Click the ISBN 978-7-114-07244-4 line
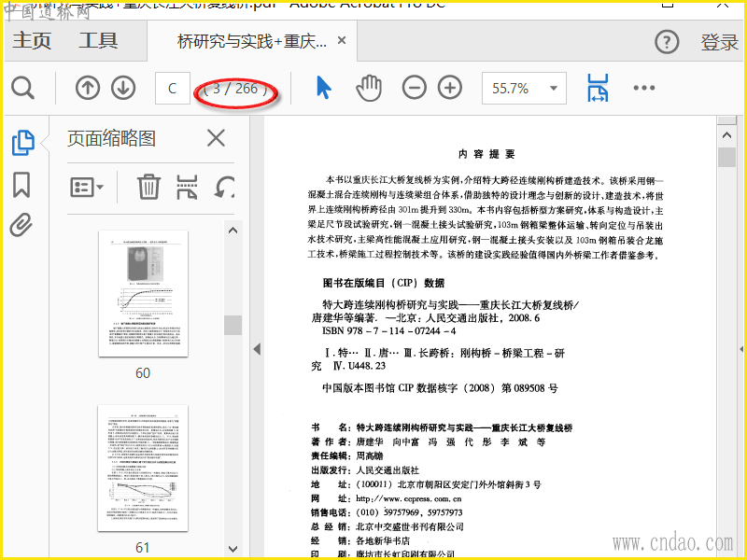747x560 pixels. pyautogui.click(x=388, y=331)
